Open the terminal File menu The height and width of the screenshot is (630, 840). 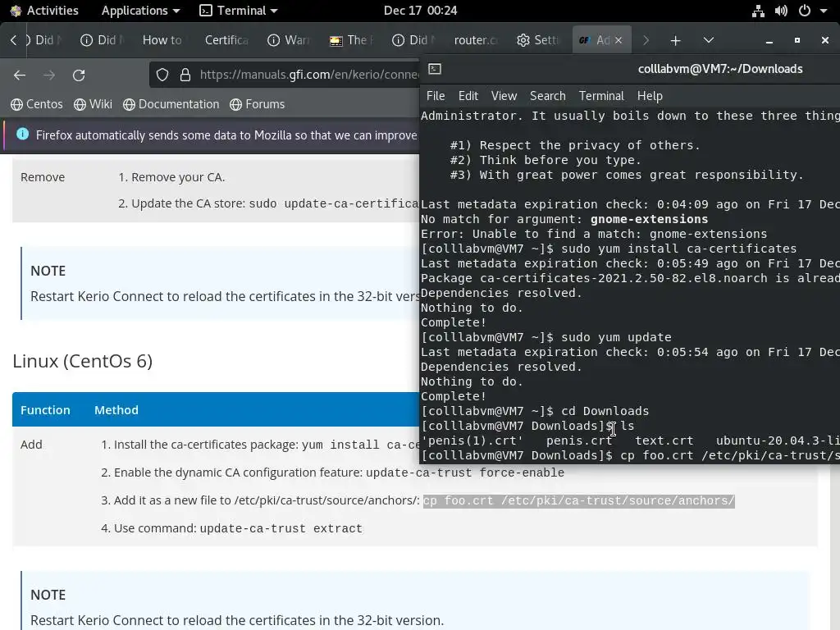tap(436, 96)
